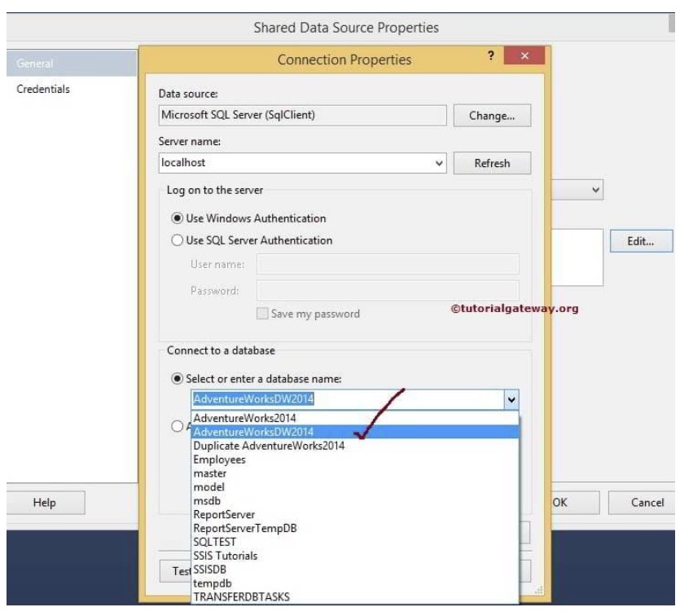Choose the SSISDB database

tap(355, 570)
